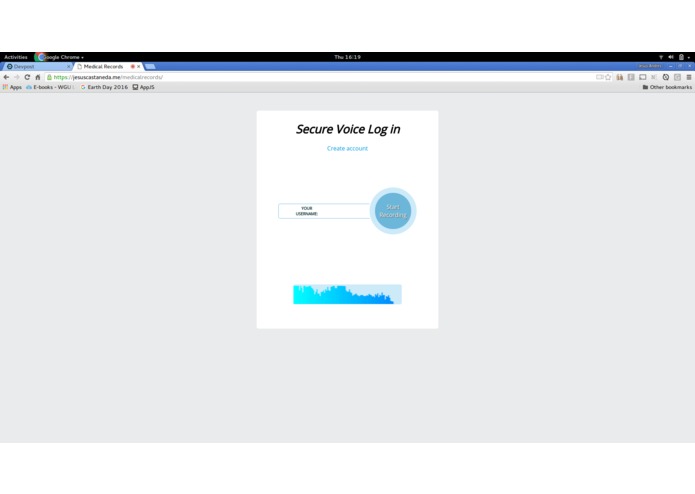
Task: Open the Other bookmarks folder
Action: click(667, 87)
